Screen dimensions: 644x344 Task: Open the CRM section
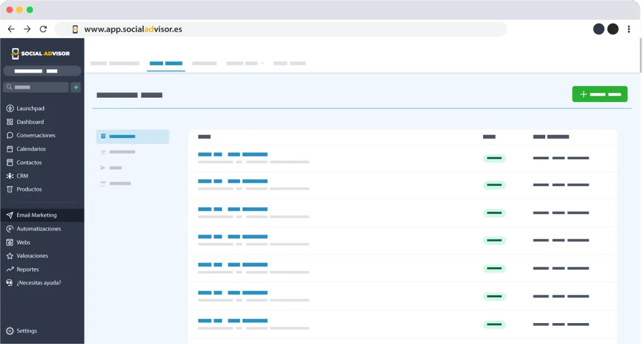click(22, 175)
